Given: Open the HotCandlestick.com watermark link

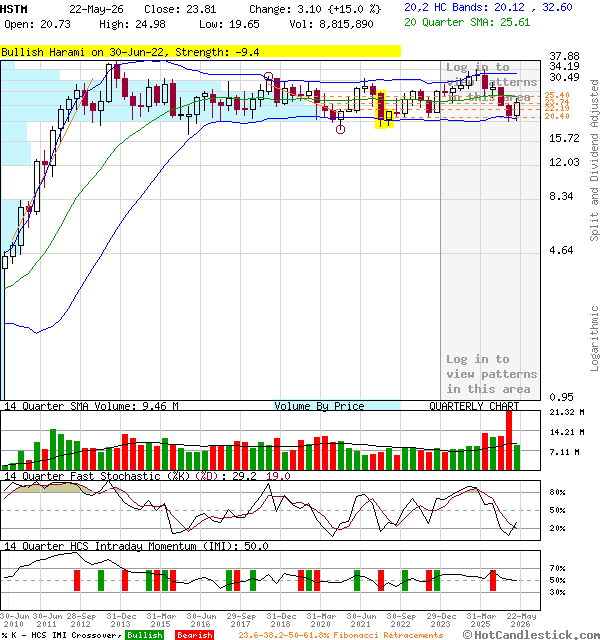Looking at the screenshot, I should [531, 635].
